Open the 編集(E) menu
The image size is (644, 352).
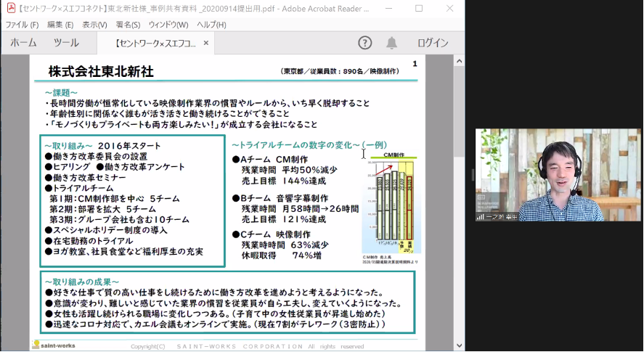pos(60,25)
